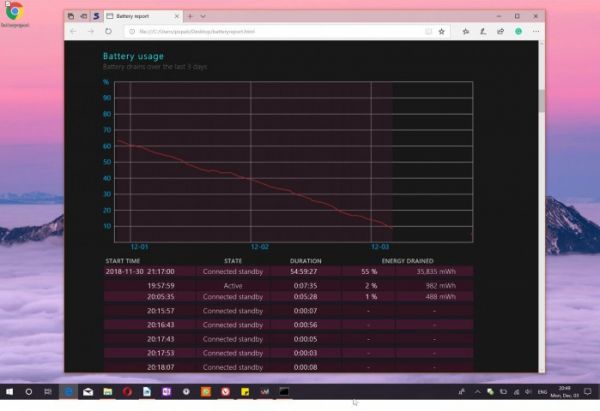
Task: Open Edge Settings and more menu
Action: pyautogui.click(x=536, y=31)
